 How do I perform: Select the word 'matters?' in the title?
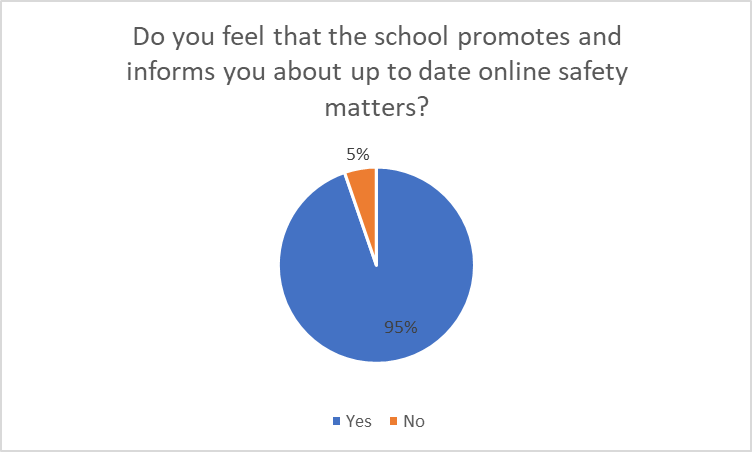pos(376,107)
